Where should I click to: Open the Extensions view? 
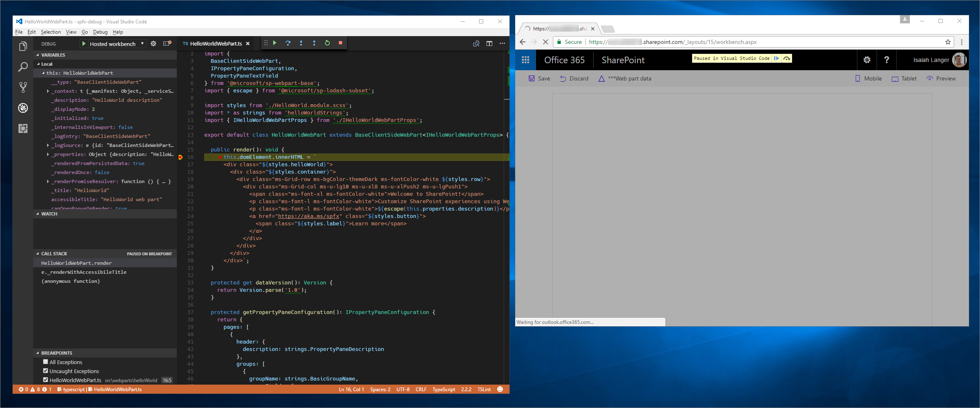click(x=23, y=128)
